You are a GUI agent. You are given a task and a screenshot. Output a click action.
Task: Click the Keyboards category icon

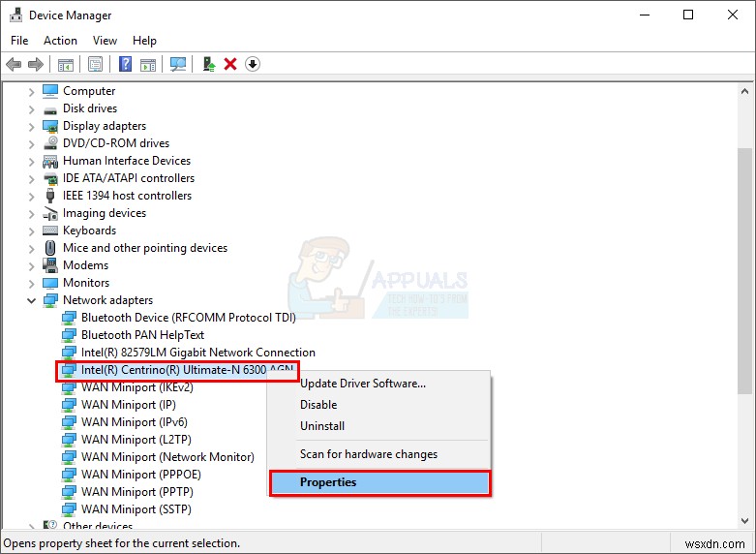pos(50,231)
